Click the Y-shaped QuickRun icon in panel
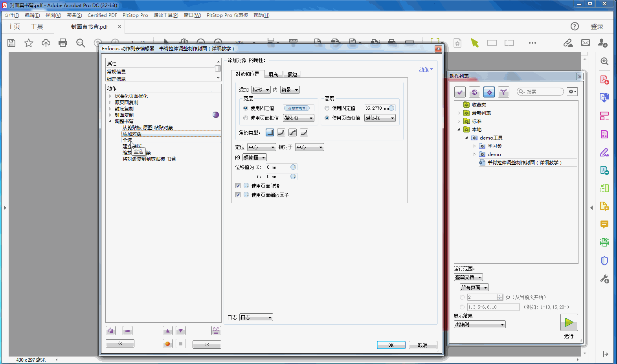The image size is (617, 364). 503,92
